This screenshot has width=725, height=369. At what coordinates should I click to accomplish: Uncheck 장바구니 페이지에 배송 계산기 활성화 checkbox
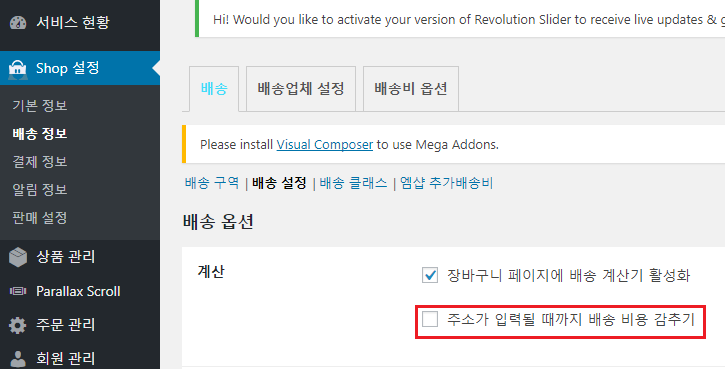430,276
